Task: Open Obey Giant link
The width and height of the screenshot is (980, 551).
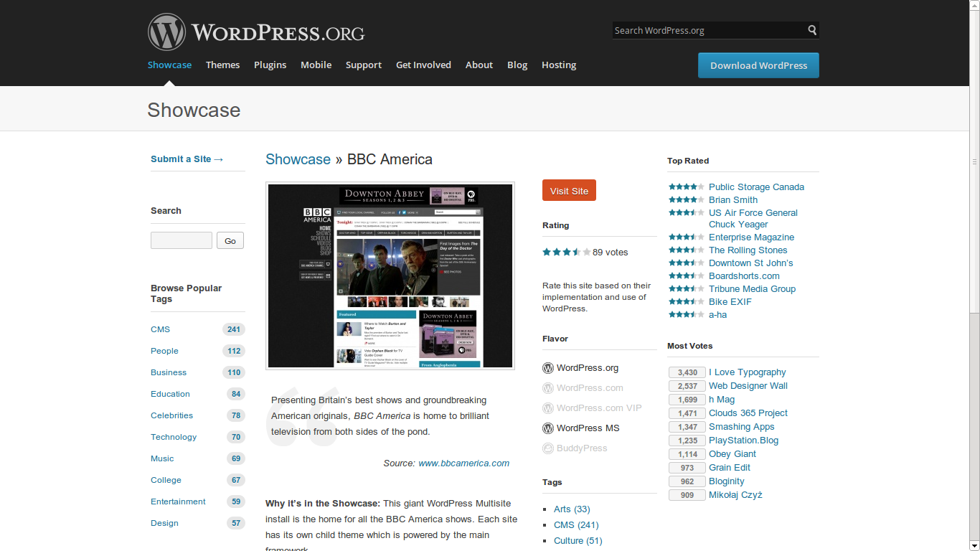Action: (x=732, y=453)
